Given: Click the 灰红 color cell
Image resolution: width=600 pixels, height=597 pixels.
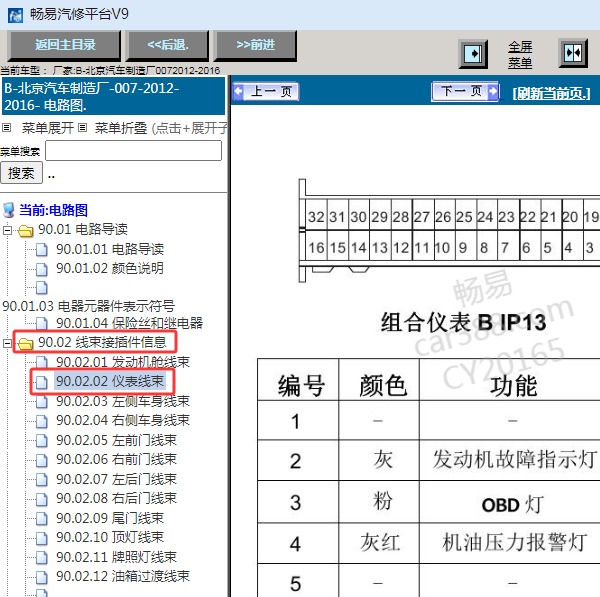Looking at the screenshot, I should coord(380,542).
